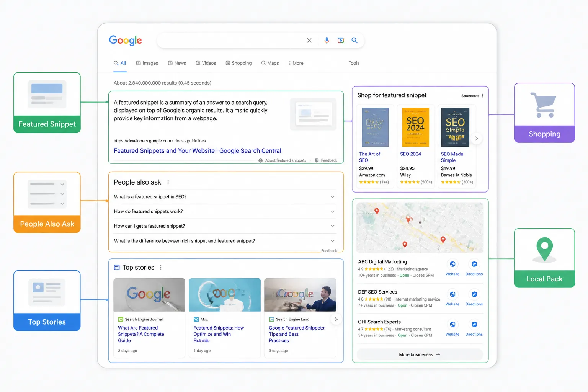Open the SEO Made Simple product link
The height and width of the screenshot is (392, 588).
tap(452, 157)
